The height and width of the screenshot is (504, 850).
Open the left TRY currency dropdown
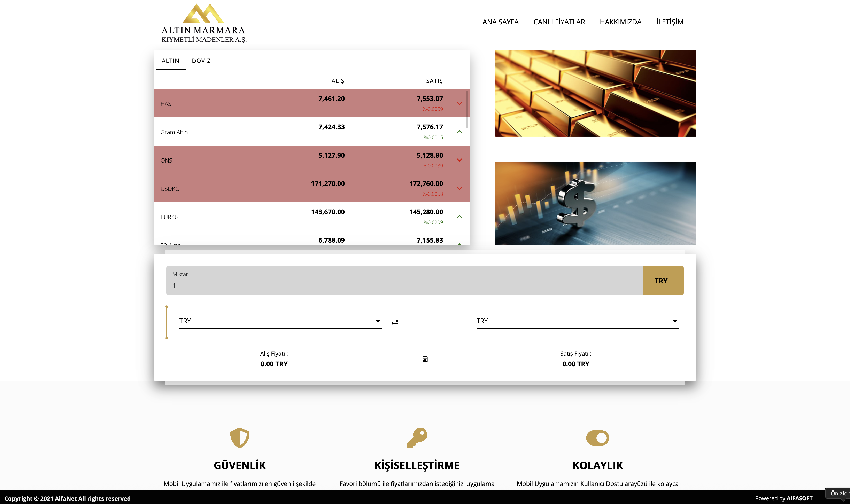280,321
